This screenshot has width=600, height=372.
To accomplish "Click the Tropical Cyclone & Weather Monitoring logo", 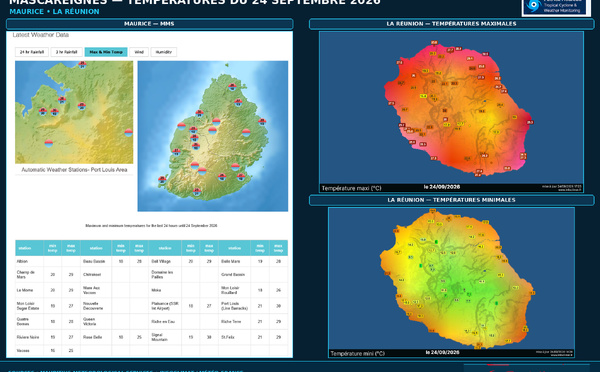I will pyautogui.click(x=556, y=7).
